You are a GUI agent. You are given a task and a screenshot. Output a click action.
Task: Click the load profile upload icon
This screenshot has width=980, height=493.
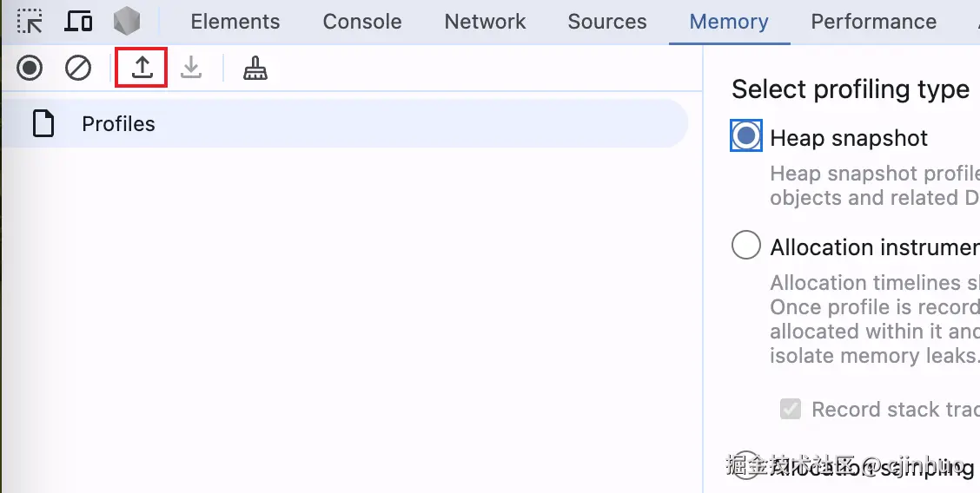pyautogui.click(x=142, y=68)
